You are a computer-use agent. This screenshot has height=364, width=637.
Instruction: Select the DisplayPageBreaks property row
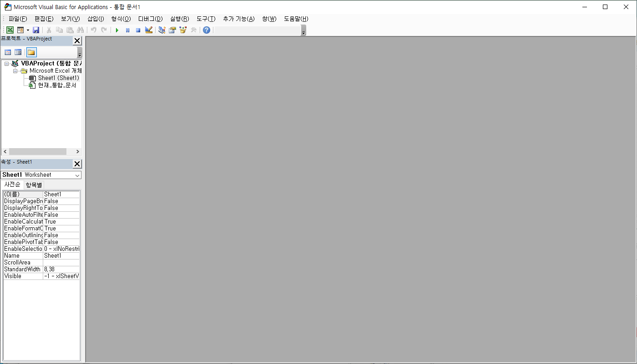tap(41, 201)
